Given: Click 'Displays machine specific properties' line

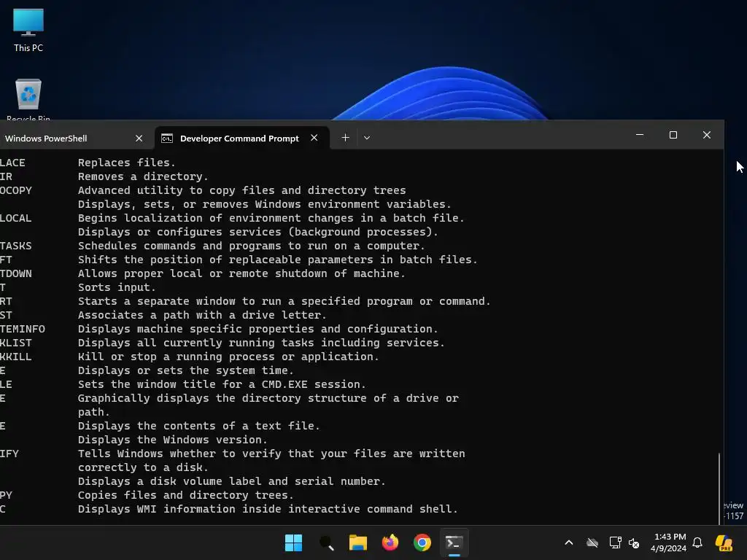Looking at the screenshot, I should (258, 329).
